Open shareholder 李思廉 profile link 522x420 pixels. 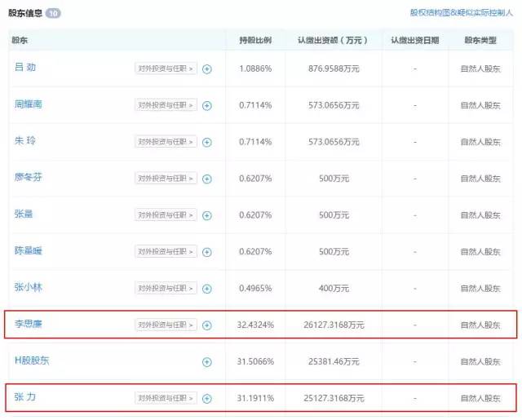[x=28, y=325]
